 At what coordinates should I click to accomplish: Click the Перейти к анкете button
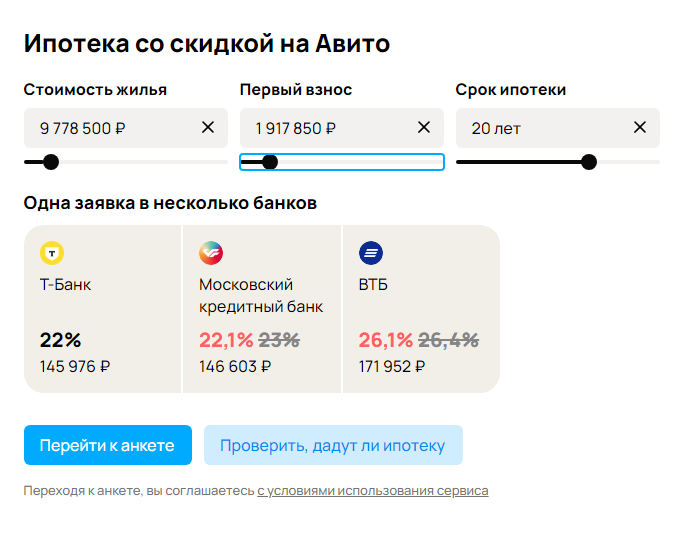(x=108, y=445)
